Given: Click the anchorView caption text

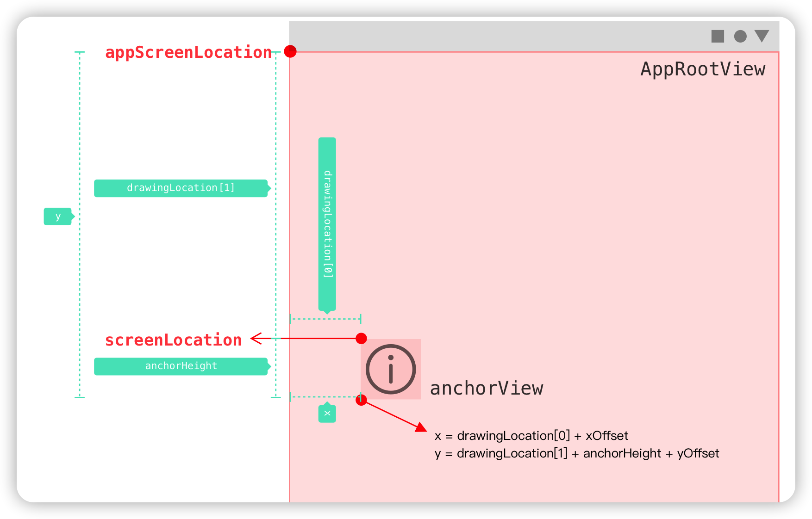Looking at the screenshot, I should coord(487,389).
